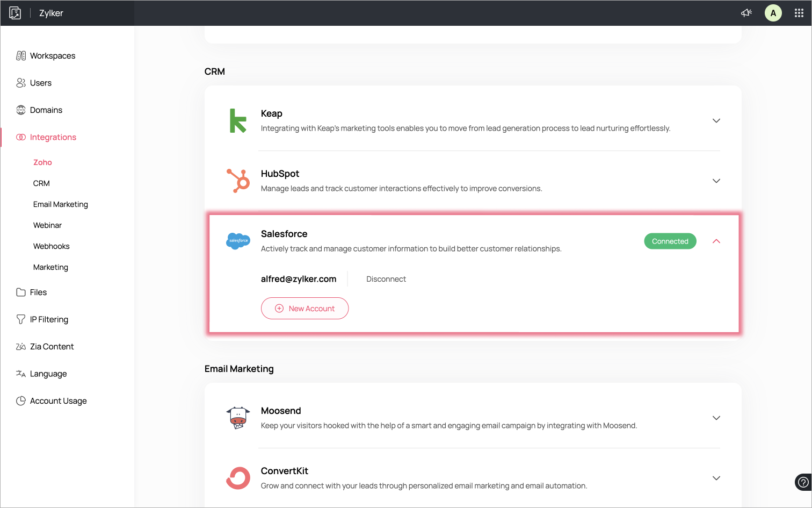Click the CRM section heading
The height and width of the screenshot is (508, 812).
pos(215,71)
